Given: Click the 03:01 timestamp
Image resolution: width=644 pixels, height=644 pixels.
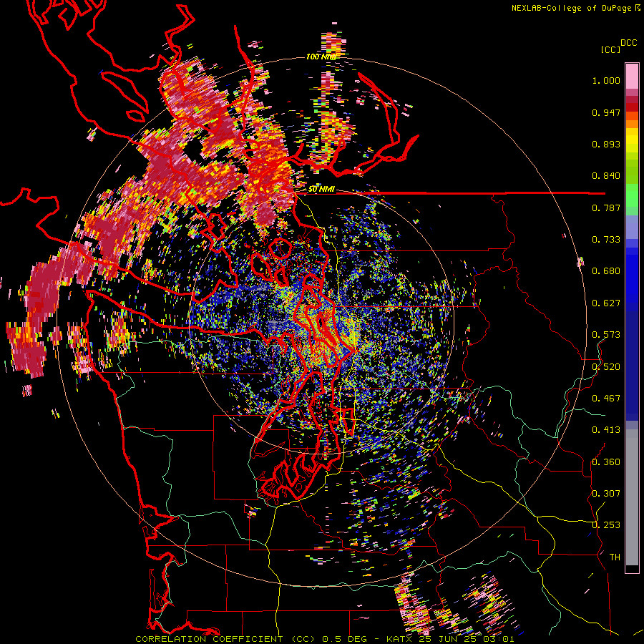Looking at the screenshot, I should tap(499, 639).
